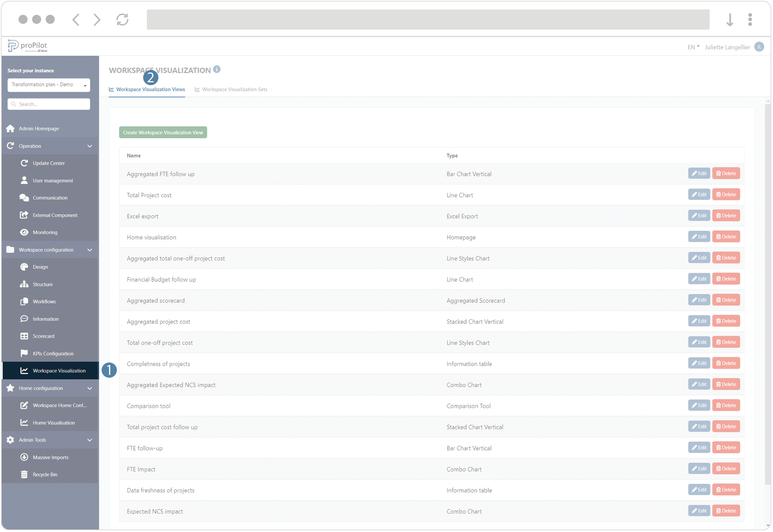Viewport: 773px width, 532px height.
Task: Click the info icon next to Workspace Visualization
Action: click(x=217, y=69)
